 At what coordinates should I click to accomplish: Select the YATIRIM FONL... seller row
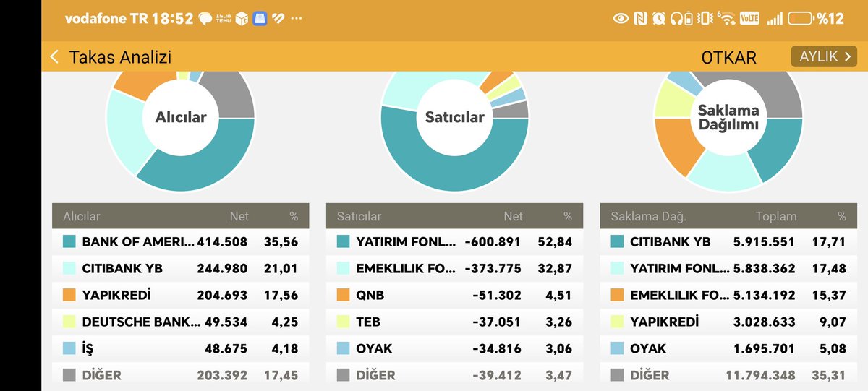click(454, 242)
